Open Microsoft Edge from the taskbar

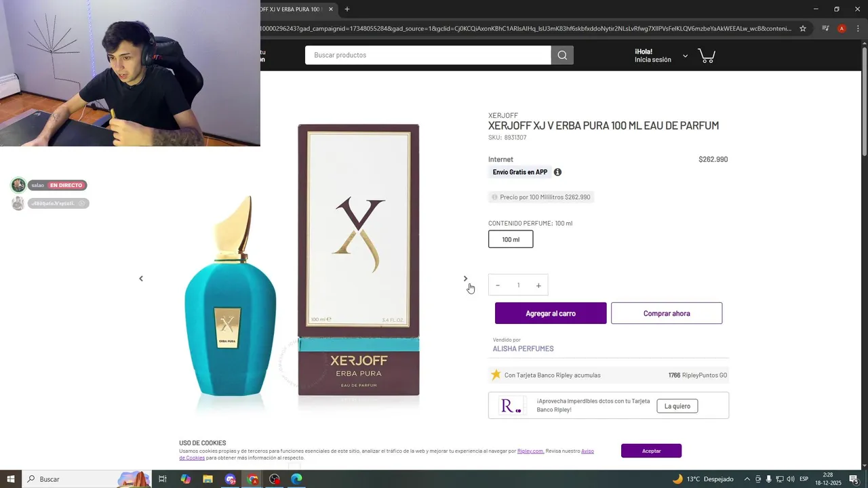point(296,479)
